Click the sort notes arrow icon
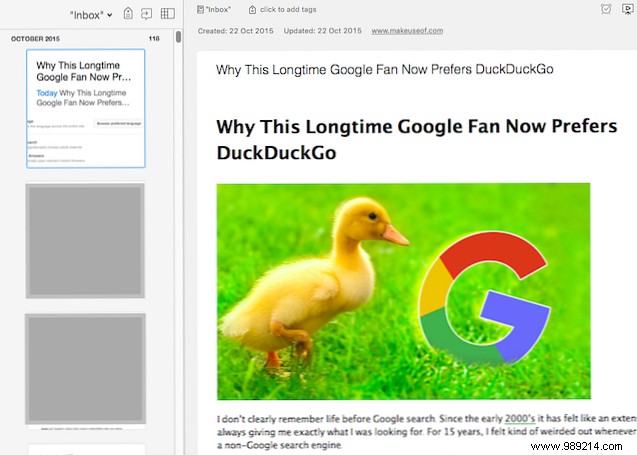 pyautogui.click(x=146, y=14)
